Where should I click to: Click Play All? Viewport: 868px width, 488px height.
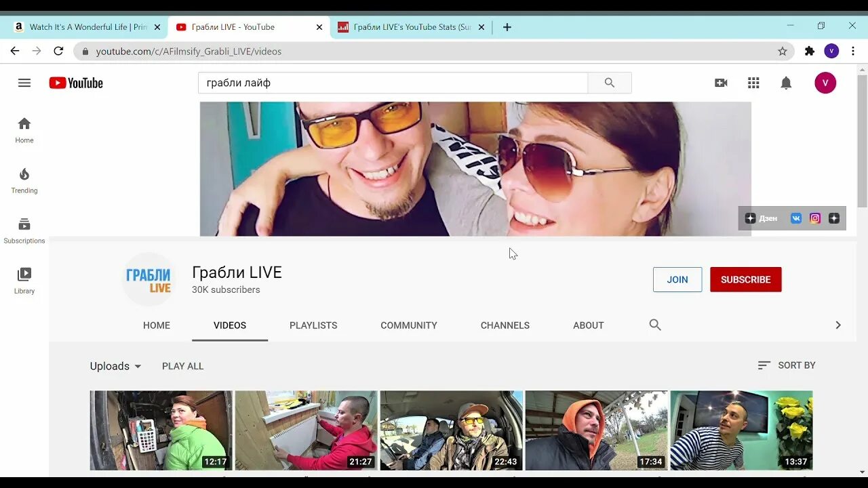click(x=182, y=366)
